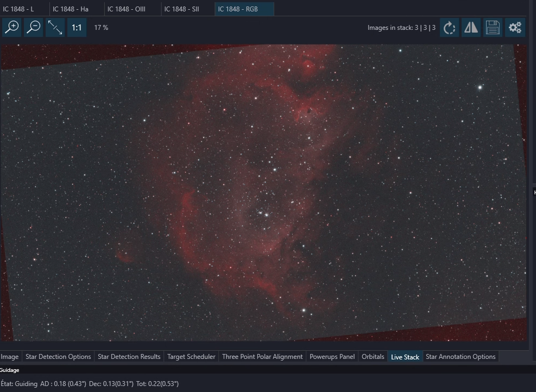Click the rotate image icon
536x392 pixels.
[x=449, y=27]
